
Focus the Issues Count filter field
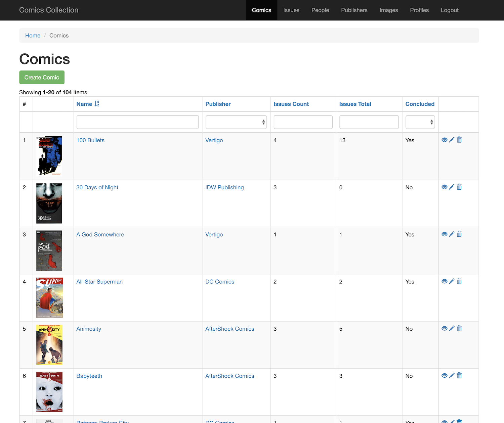coord(303,122)
